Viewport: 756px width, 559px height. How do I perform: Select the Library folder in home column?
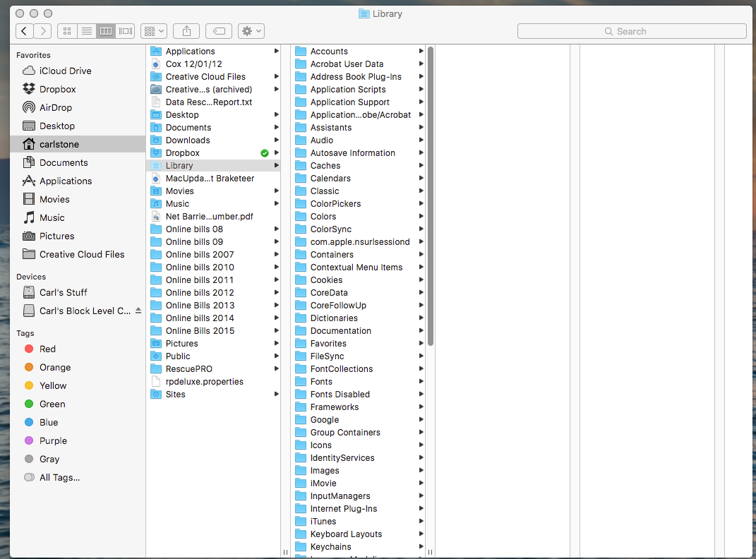point(214,165)
